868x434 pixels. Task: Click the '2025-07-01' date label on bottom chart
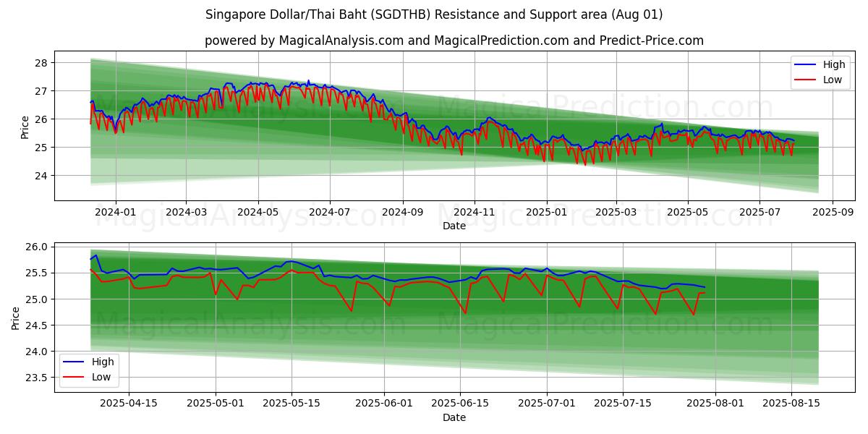[548, 404]
